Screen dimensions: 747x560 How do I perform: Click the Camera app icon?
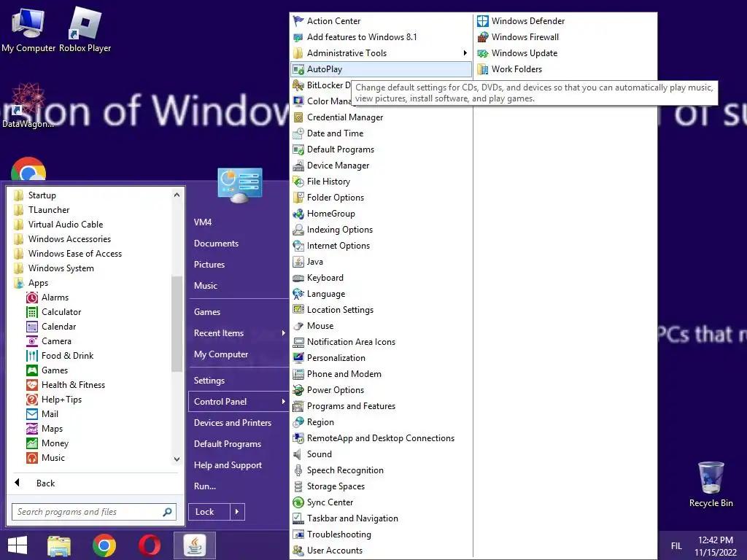pos(32,341)
